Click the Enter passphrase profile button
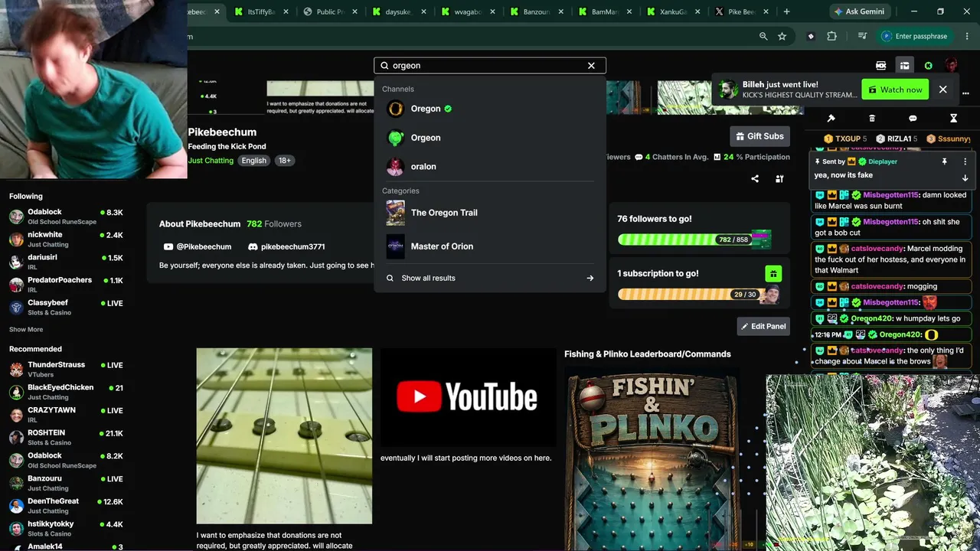Screen dimensions: 980x551 click(914, 36)
